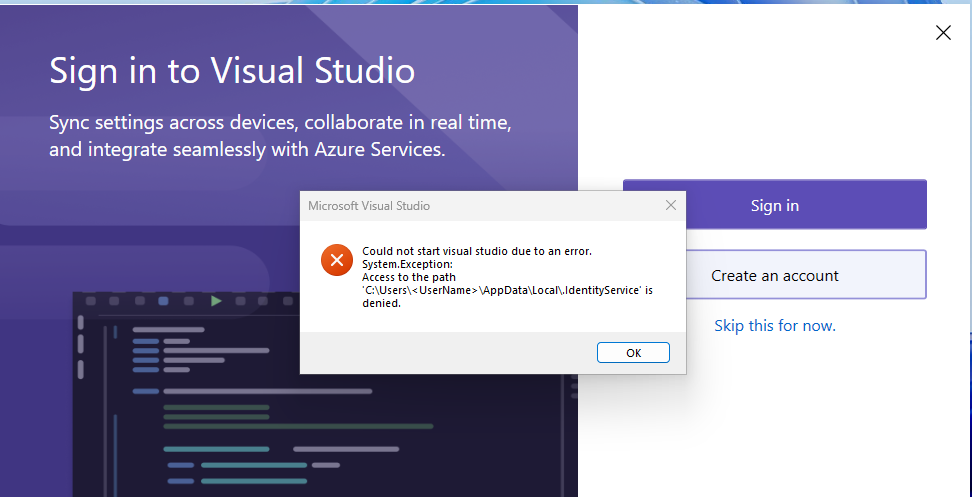Select the Skip this for now link
972x497 pixels.
tap(775, 325)
